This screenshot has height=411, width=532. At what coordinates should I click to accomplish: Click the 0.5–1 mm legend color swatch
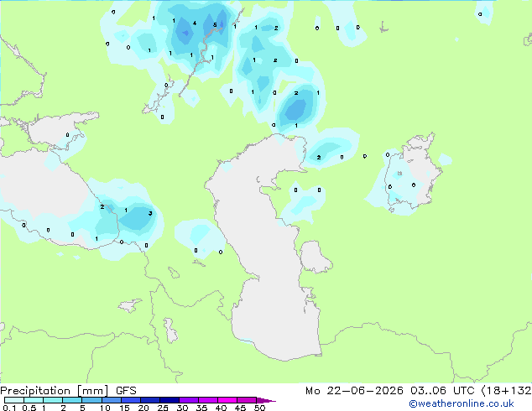(x=34, y=400)
